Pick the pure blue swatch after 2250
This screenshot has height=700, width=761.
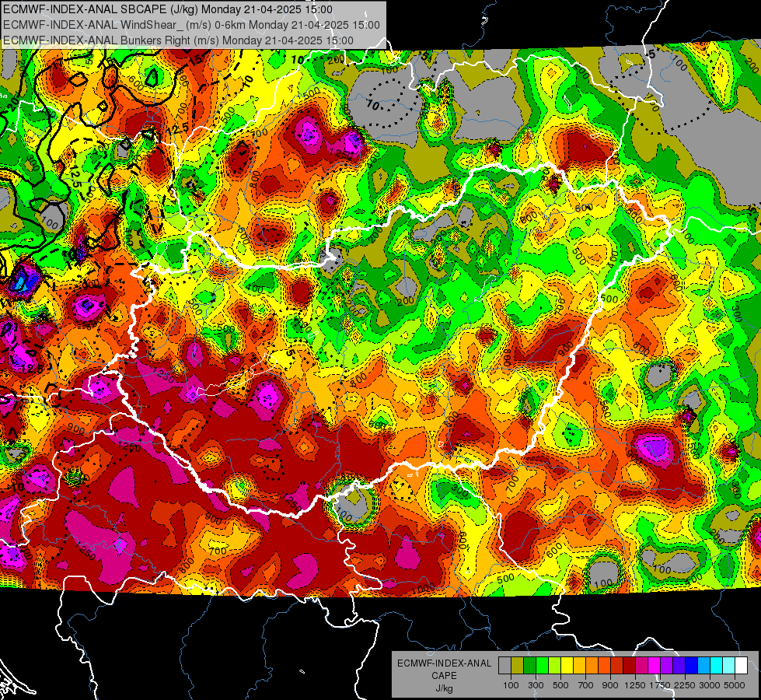(692, 665)
